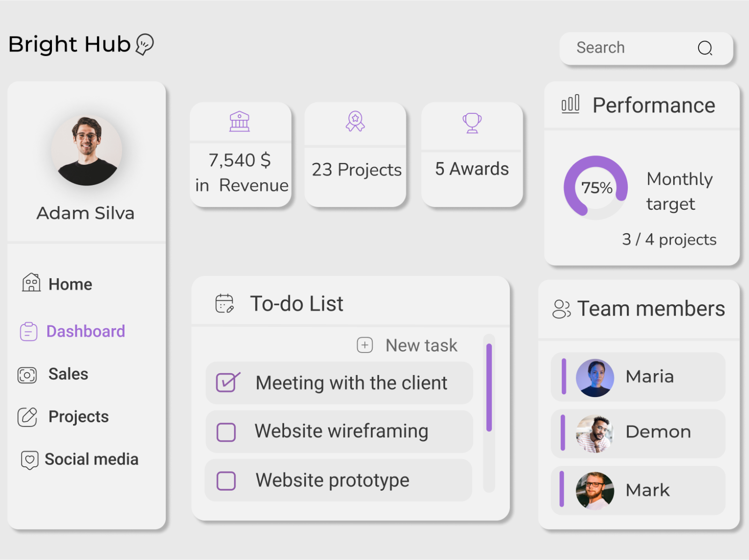Select Home in the sidebar navigation
The image size is (749, 560).
(70, 283)
